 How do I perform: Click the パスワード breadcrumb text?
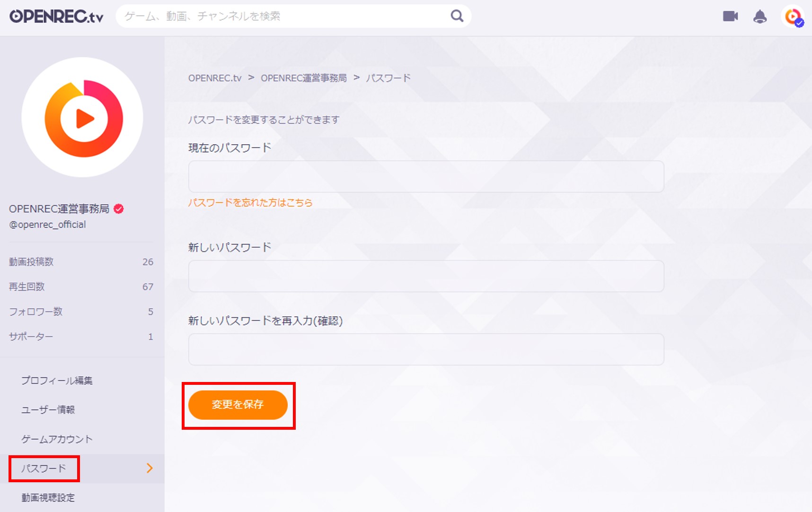coord(388,78)
